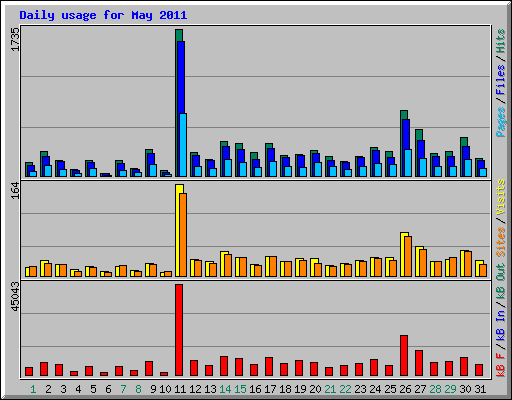Click the yellow Visits bar for day 26
The height and width of the screenshot is (400, 512).
403,254
